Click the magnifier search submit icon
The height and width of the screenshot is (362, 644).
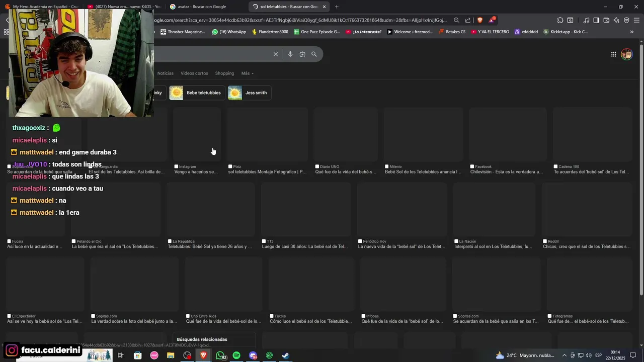314,54
